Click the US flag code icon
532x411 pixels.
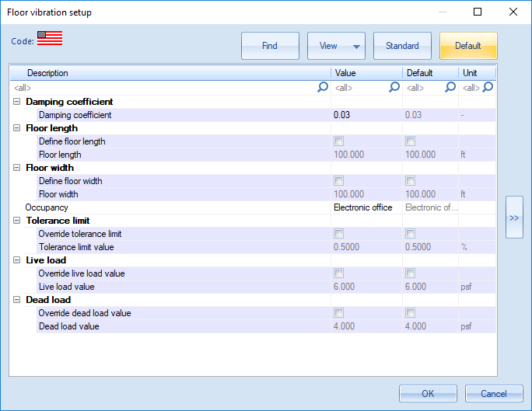click(x=50, y=38)
